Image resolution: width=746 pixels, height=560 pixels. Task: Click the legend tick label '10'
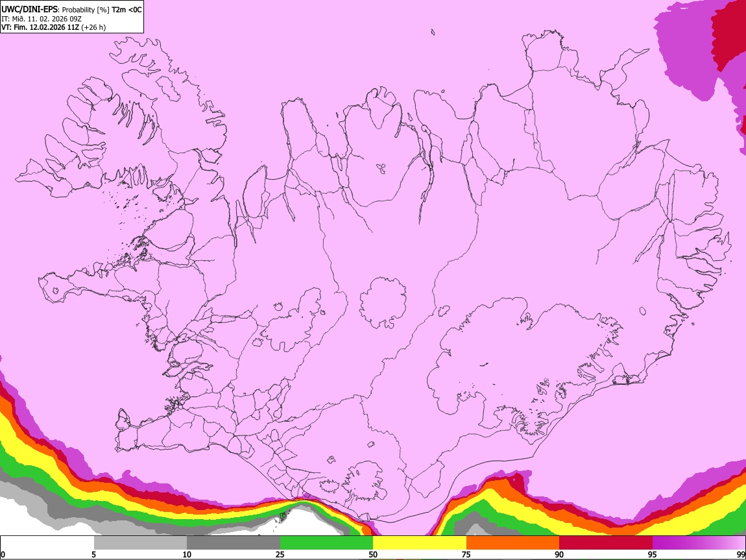click(x=187, y=554)
